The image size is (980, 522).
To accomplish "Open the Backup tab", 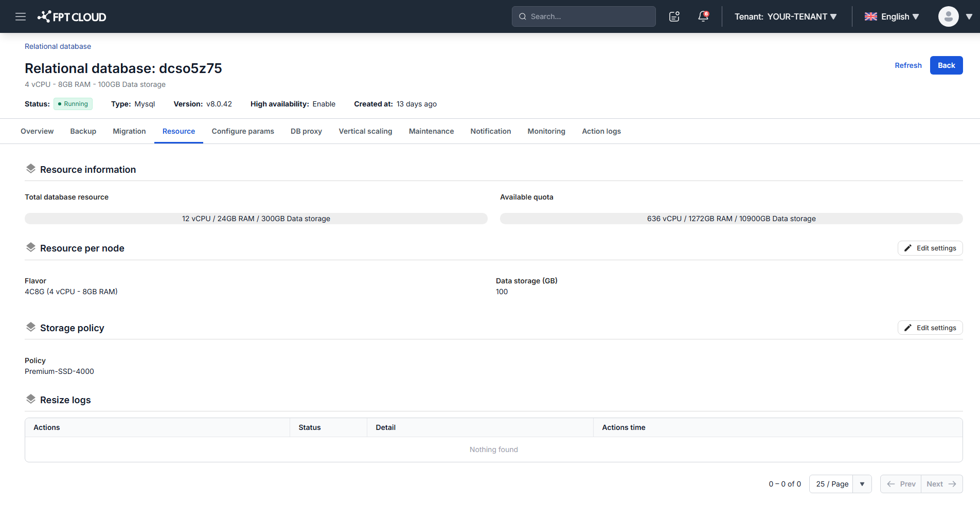I will [x=83, y=131].
